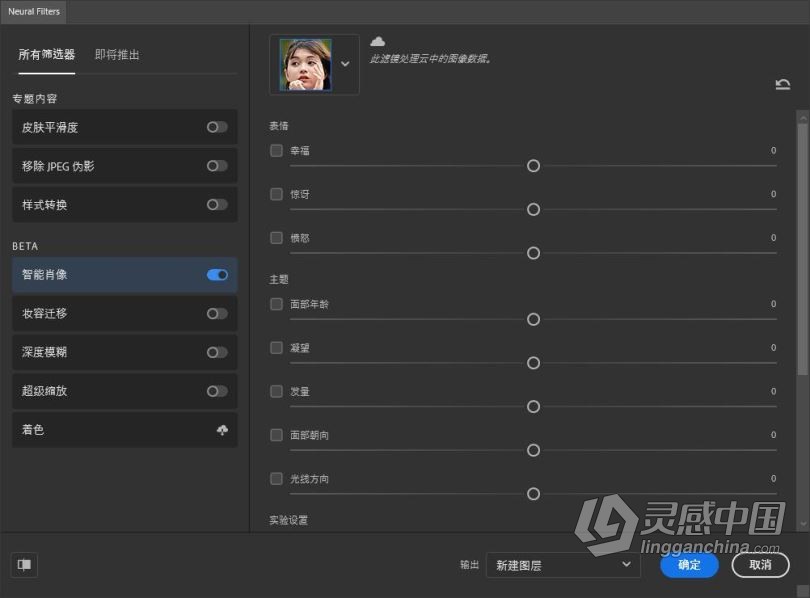Click the settings panel vertical scrollbar
The image size is (810, 598).
coord(802,250)
